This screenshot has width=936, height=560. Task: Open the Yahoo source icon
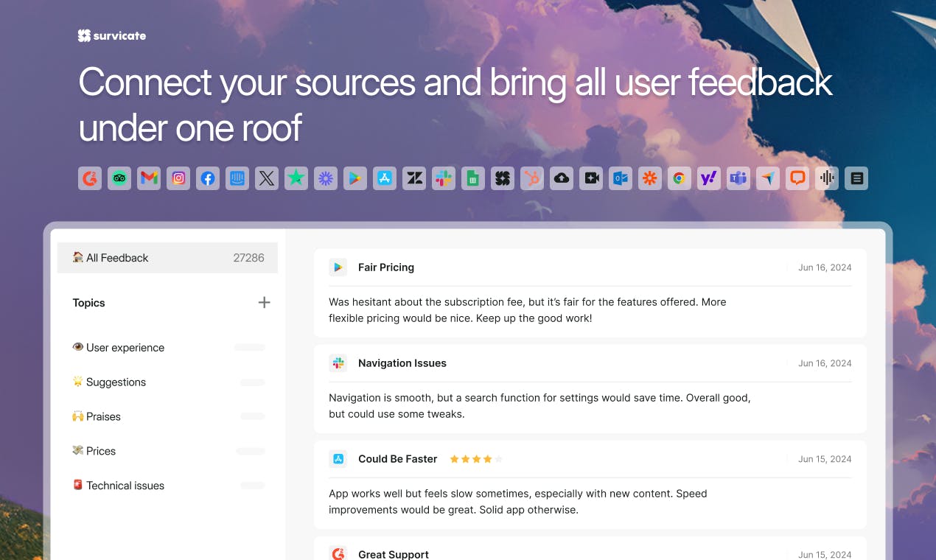click(x=709, y=178)
